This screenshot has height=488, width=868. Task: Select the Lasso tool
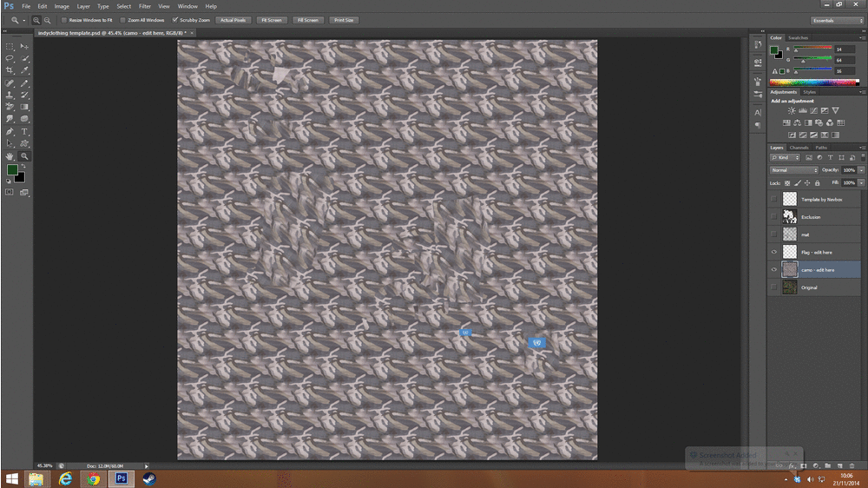pos(10,58)
